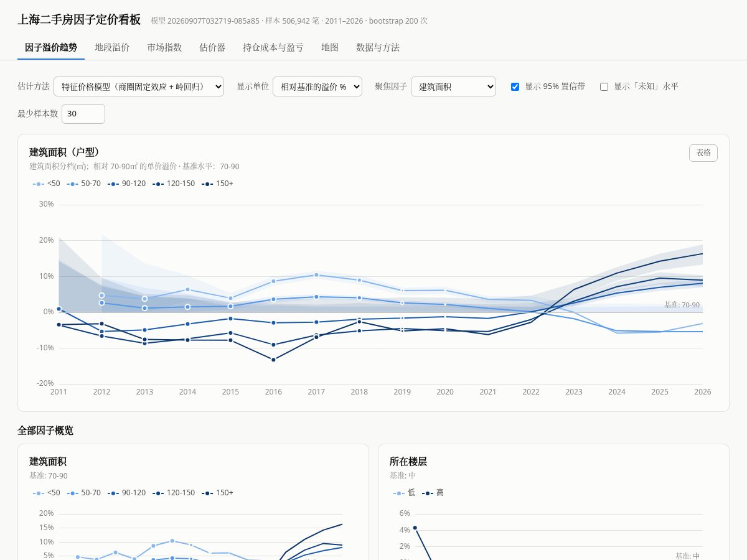This screenshot has width=747, height=560.
Task: Open the 估价器 tab
Action: click(212, 47)
